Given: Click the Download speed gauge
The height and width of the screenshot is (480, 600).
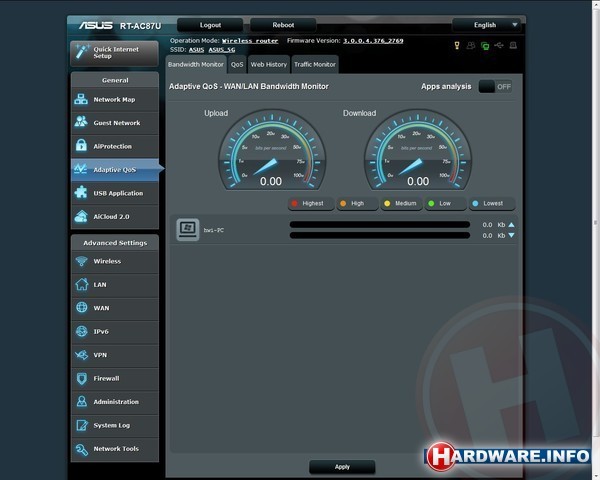Looking at the screenshot, I should coord(418,150).
